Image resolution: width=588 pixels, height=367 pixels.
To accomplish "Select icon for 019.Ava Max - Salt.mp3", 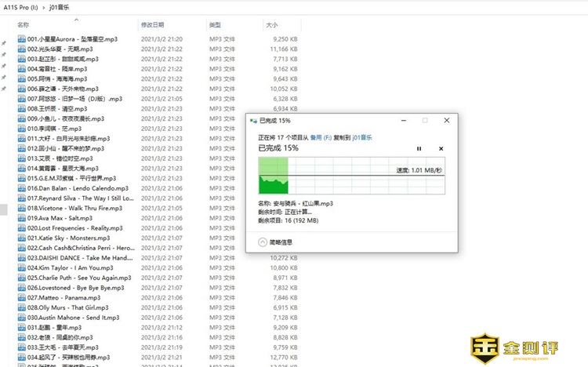I will coord(21,218).
